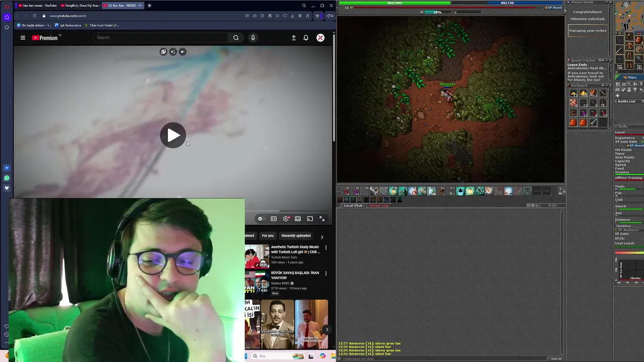Click the Tibia mana bar
This screenshot has height=362, width=644.
click(507, 3)
